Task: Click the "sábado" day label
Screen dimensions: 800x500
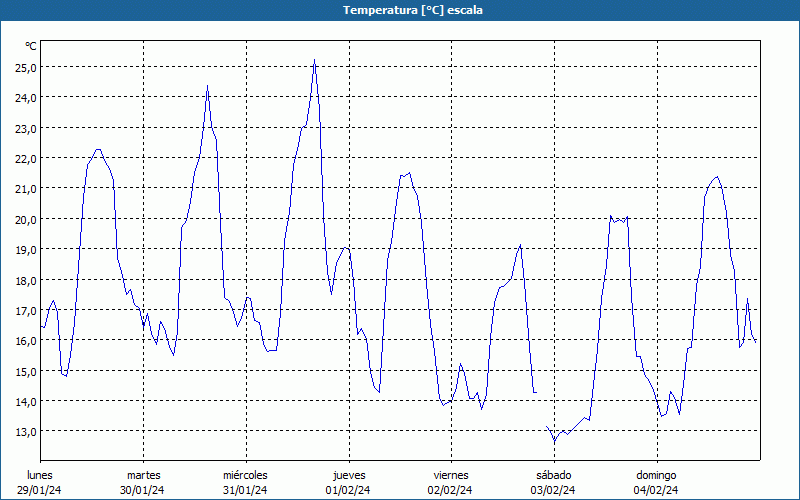Action: pos(554,475)
